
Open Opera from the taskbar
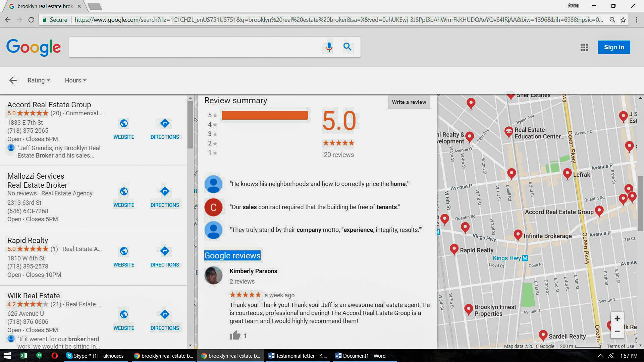pos(54,356)
